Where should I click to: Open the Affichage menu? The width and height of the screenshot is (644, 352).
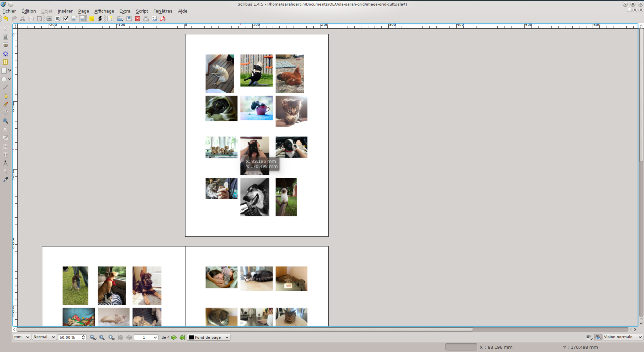(104, 11)
